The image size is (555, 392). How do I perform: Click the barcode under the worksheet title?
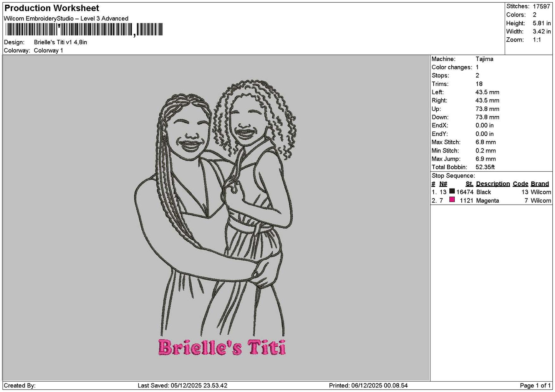pyautogui.click(x=84, y=30)
